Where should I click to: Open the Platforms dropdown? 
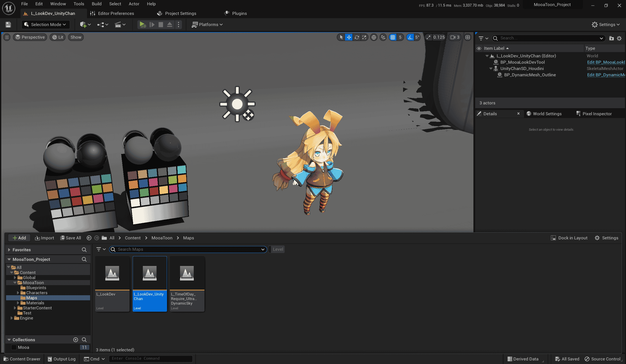[207, 25]
